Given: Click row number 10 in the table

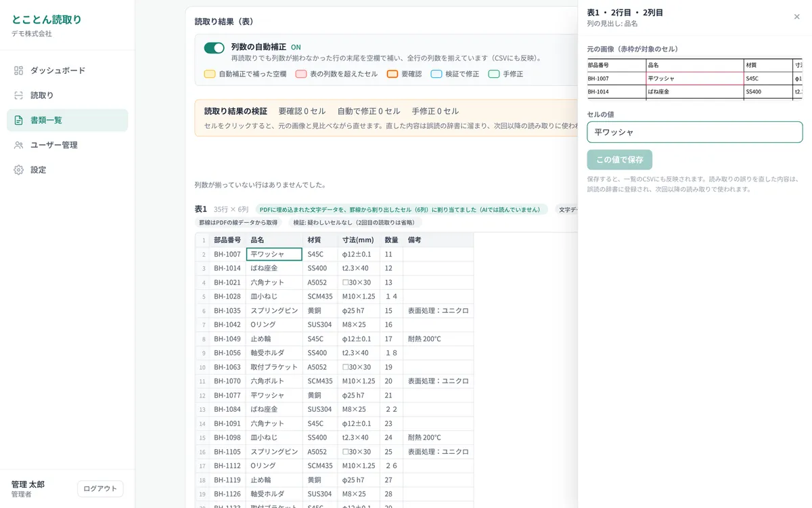Looking at the screenshot, I should coord(202,367).
